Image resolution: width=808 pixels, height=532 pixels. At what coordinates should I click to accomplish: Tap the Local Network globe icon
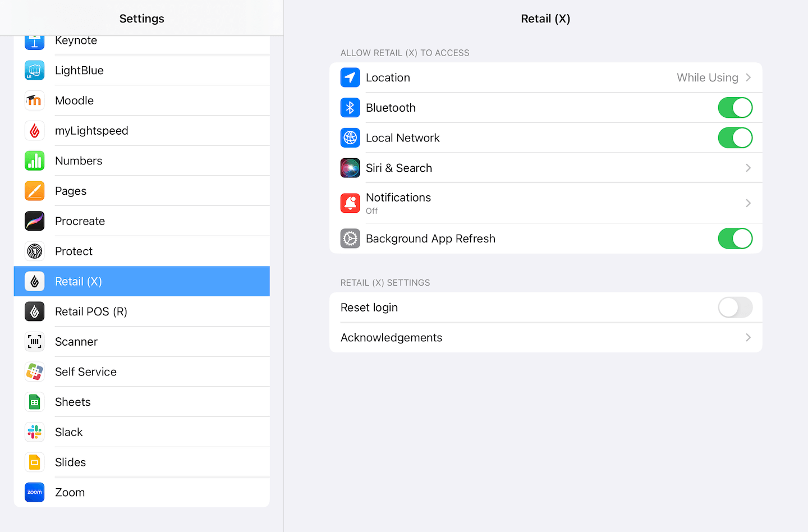coord(350,137)
